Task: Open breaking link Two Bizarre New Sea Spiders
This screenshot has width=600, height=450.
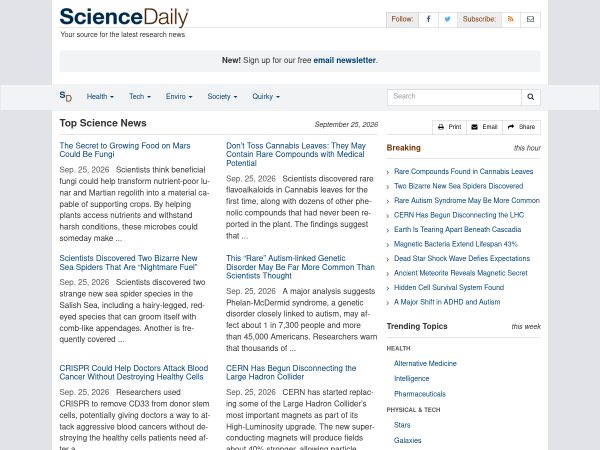Action: pos(458,186)
